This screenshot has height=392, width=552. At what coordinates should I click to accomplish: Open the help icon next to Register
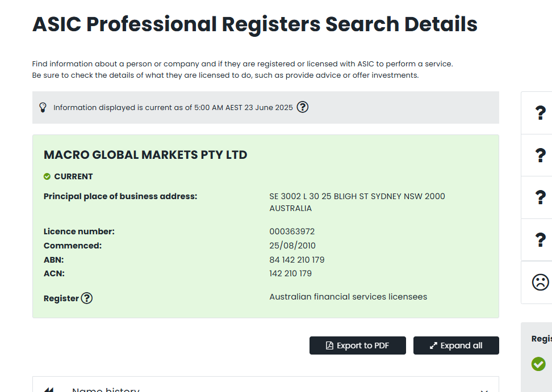click(86, 298)
